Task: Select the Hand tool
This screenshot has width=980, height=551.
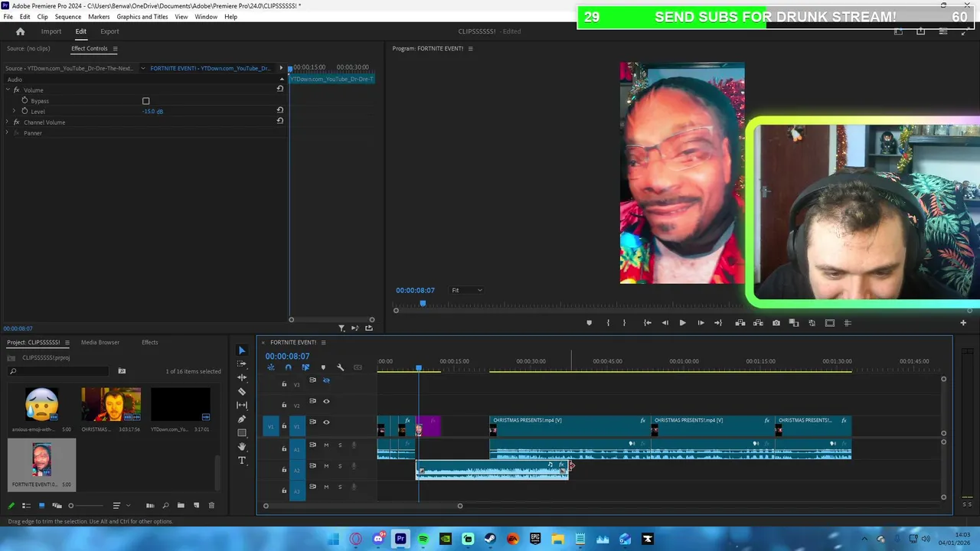Action: [242, 446]
